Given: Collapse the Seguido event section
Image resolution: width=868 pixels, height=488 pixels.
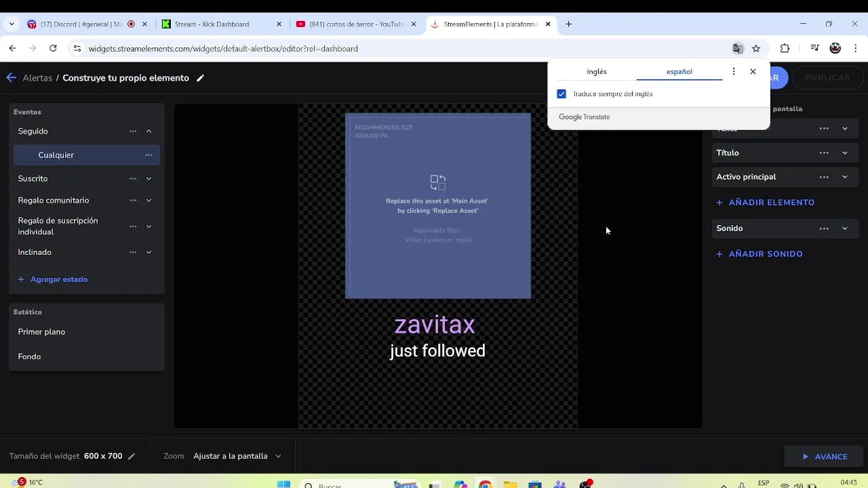Looking at the screenshot, I should point(149,131).
